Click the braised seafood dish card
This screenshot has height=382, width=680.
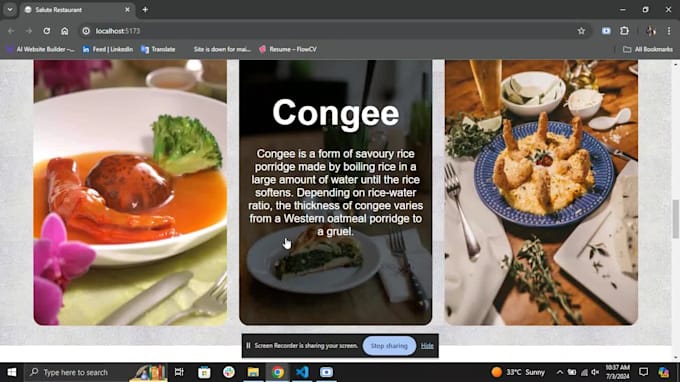pos(130,193)
